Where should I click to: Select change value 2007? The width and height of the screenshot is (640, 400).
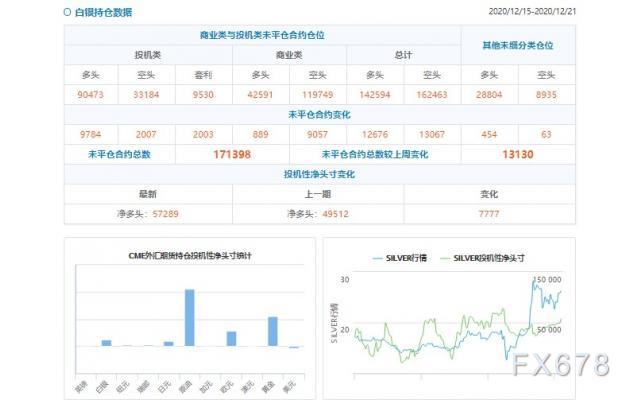coord(146,134)
